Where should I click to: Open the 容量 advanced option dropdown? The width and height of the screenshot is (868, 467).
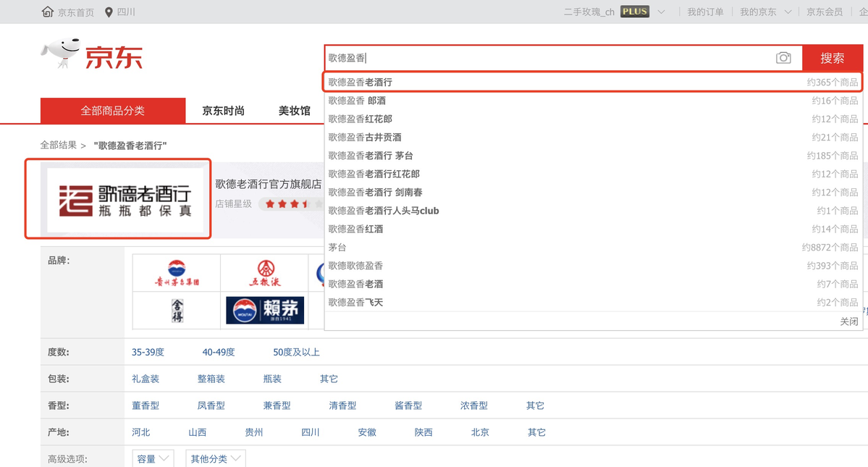[x=153, y=459]
